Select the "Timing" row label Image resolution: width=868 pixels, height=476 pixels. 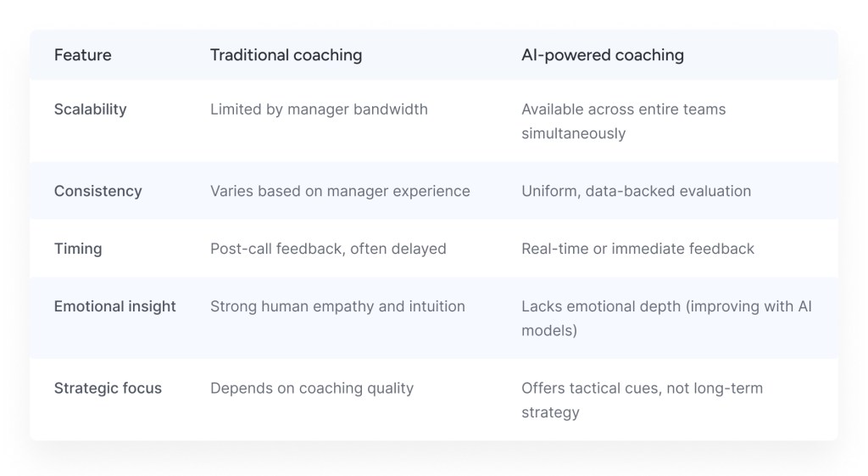click(x=78, y=249)
